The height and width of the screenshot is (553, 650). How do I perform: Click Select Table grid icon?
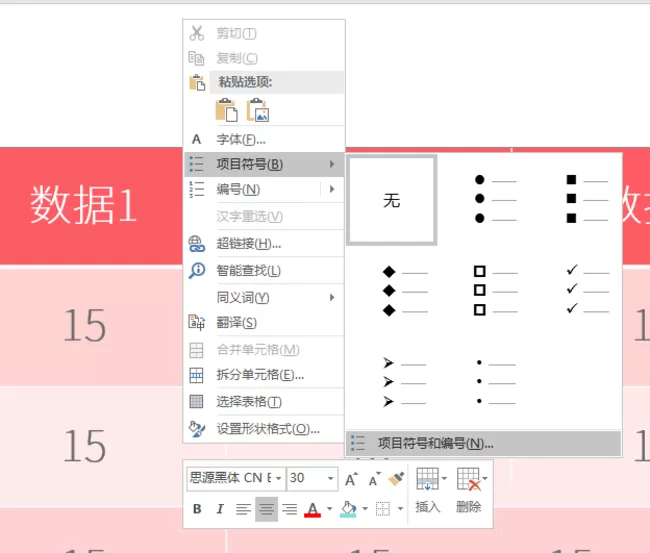click(x=196, y=402)
